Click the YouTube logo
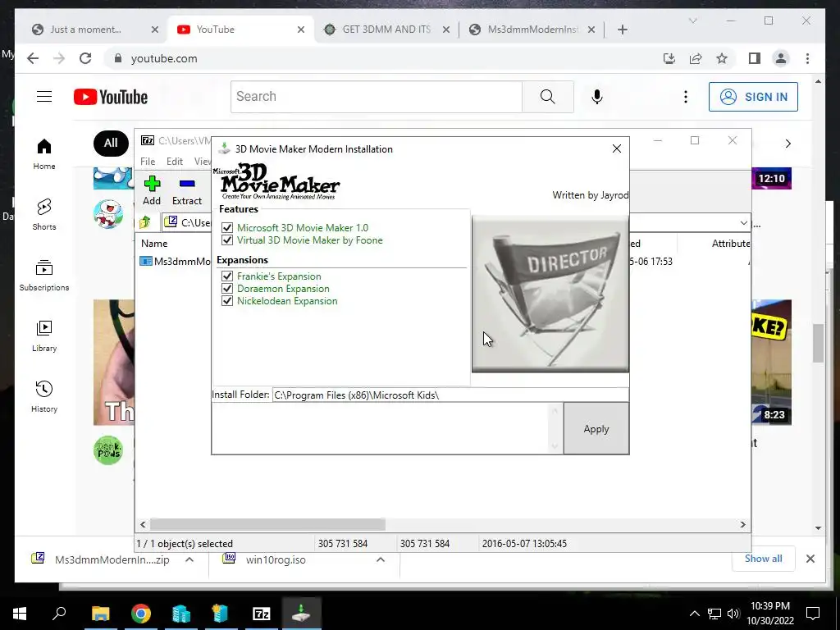 (x=111, y=97)
